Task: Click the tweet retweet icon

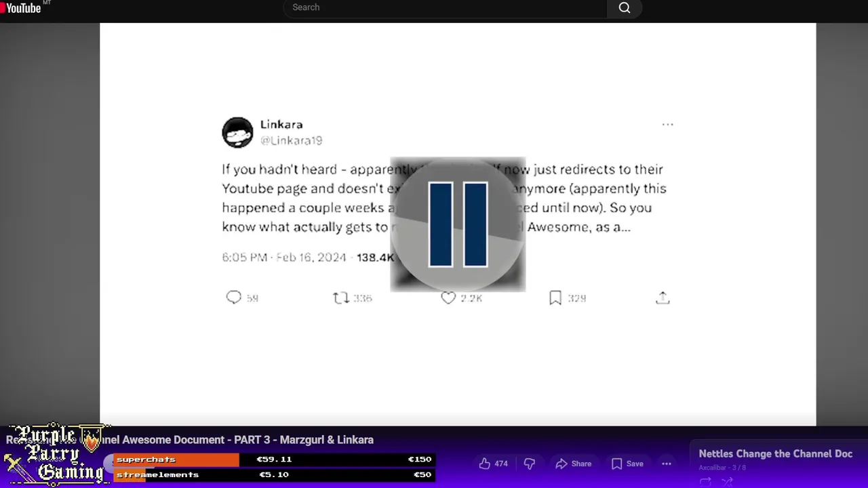Action: point(340,298)
